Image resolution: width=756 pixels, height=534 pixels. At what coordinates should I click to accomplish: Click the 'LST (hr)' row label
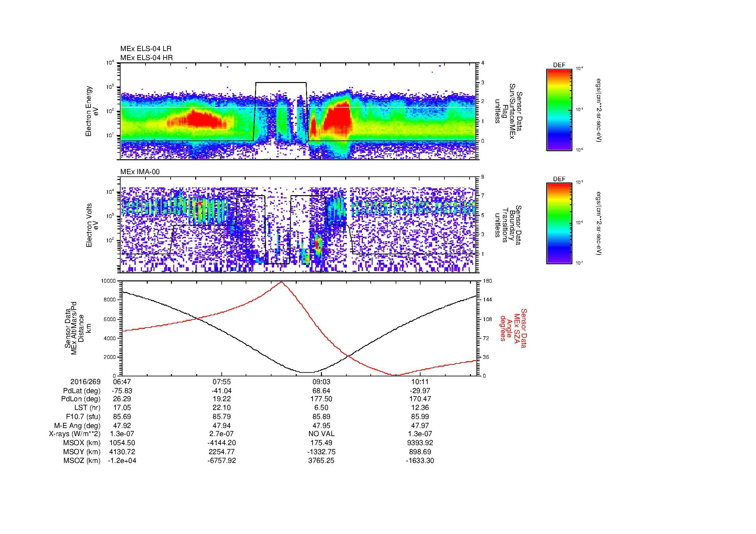coord(87,408)
